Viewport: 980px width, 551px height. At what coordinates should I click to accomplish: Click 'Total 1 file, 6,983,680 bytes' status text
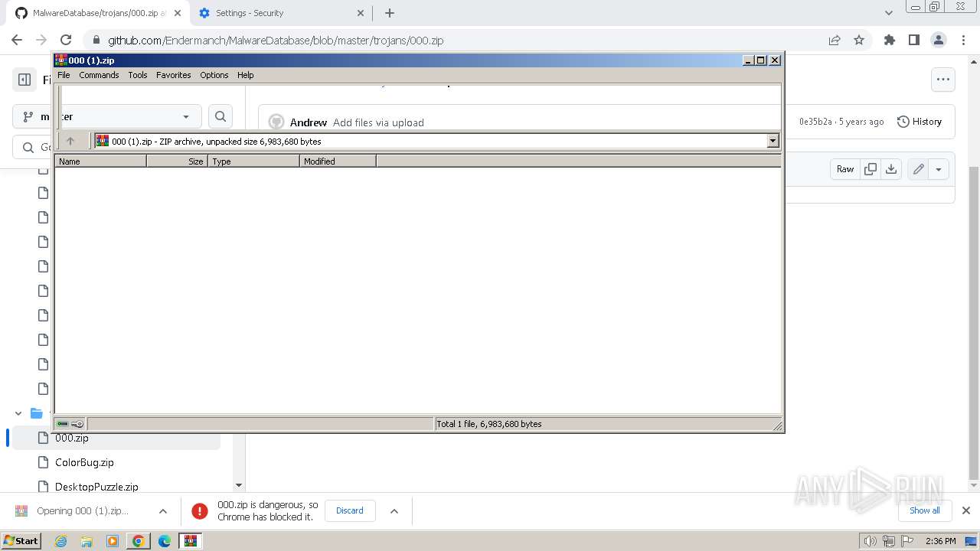(x=488, y=424)
